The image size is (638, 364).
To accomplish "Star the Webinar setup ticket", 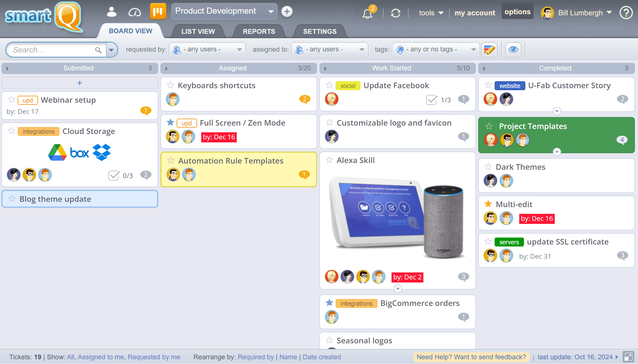I will pyautogui.click(x=11, y=99).
